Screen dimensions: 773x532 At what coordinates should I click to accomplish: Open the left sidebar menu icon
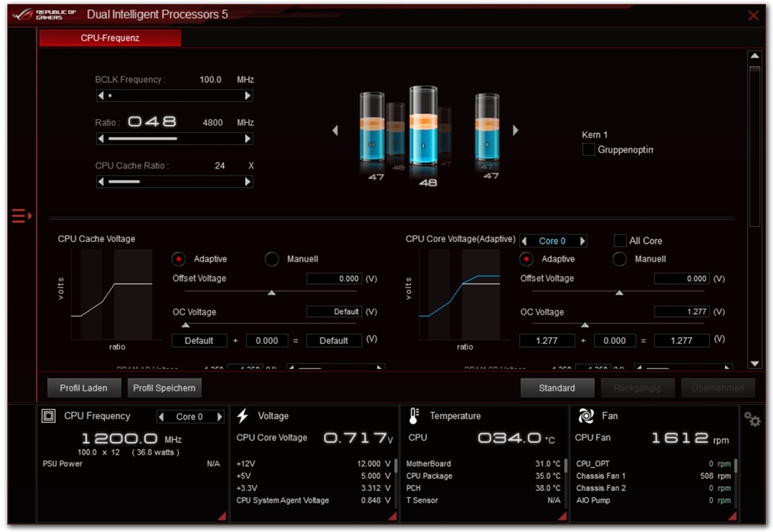coord(22,216)
